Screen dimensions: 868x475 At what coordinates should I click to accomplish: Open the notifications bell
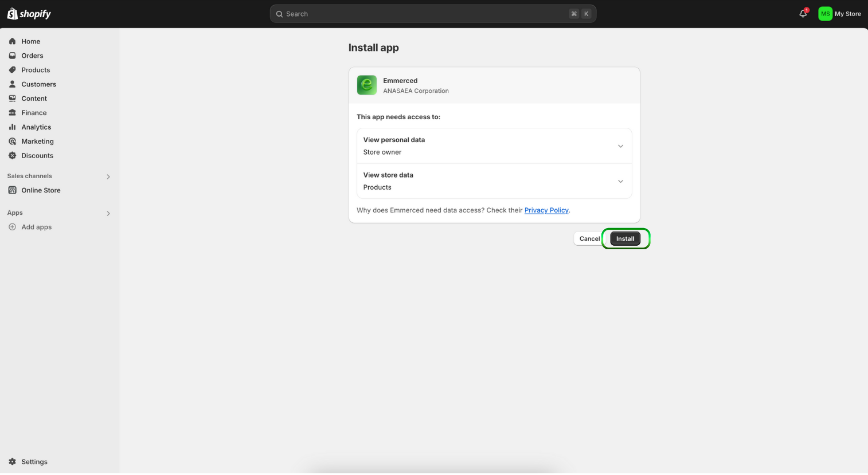coord(803,14)
